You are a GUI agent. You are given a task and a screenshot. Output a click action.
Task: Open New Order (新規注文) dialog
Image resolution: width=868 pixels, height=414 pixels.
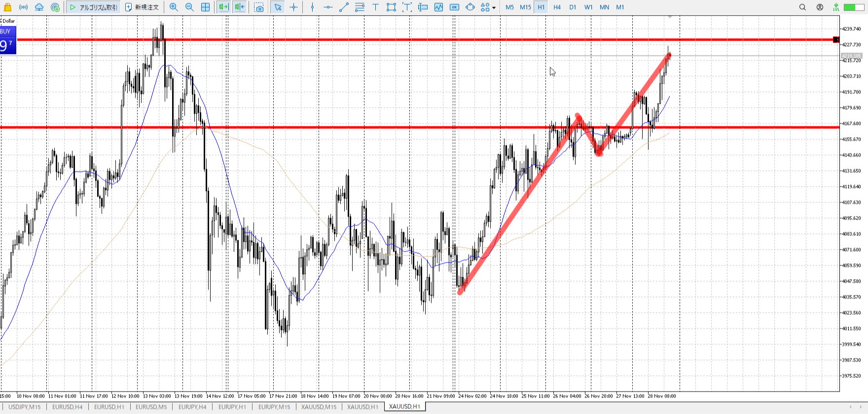point(142,7)
